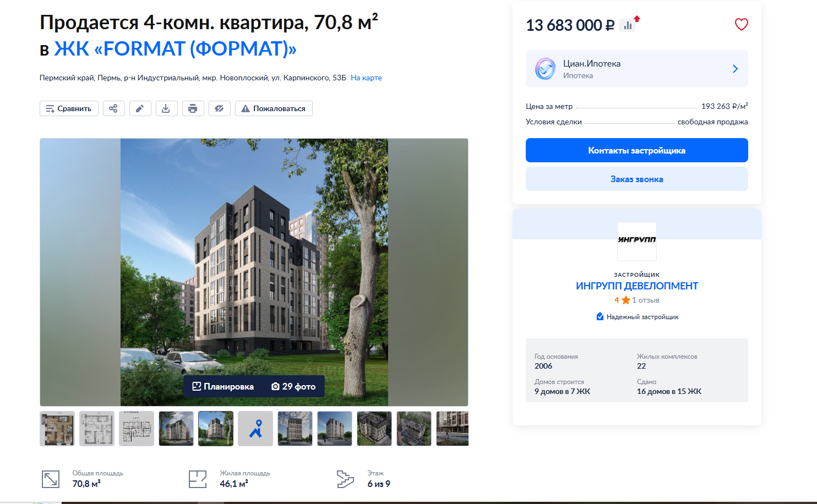
Task: Add listing to comparison via Сравнить
Action: click(69, 108)
